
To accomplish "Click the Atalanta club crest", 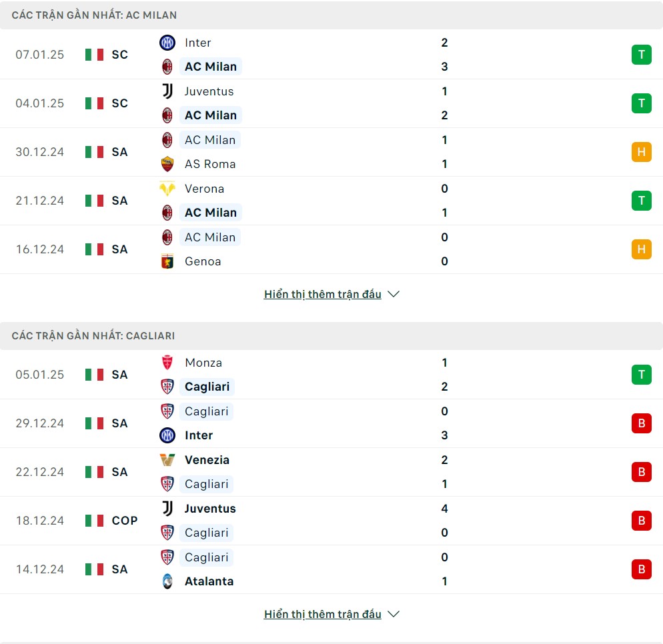I will tap(167, 581).
